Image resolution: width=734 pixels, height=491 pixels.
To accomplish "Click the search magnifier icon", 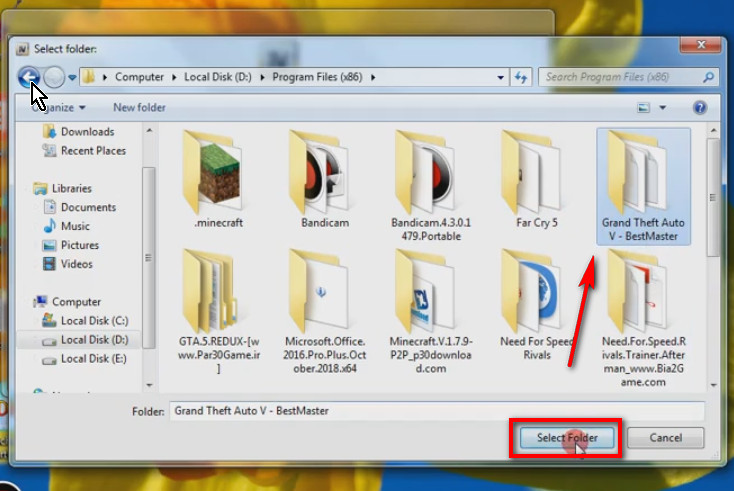I will 708,77.
